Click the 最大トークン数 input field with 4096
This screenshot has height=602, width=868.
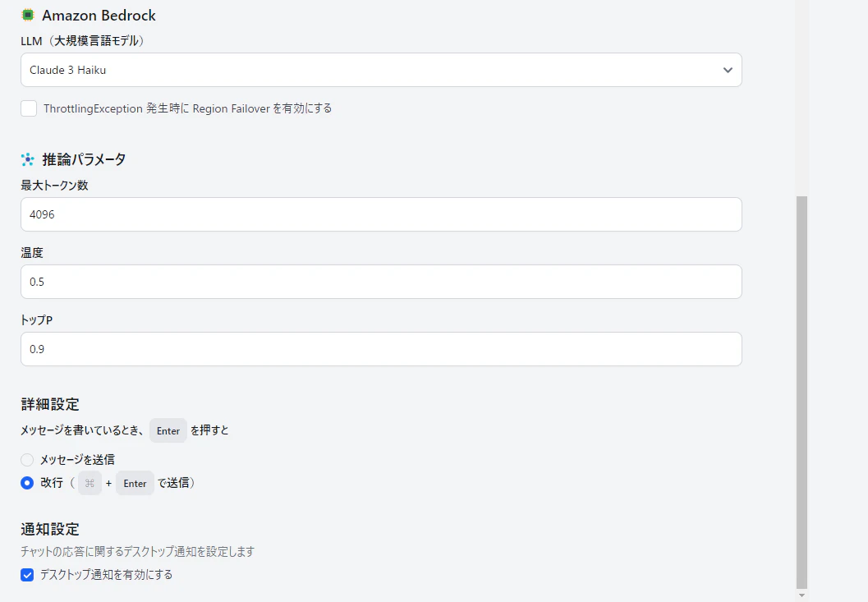coord(381,214)
